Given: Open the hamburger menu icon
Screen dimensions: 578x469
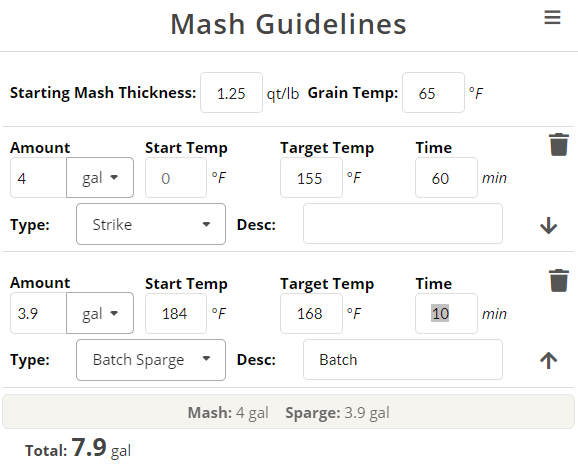Looking at the screenshot, I should pyautogui.click(x=552, y=18).
